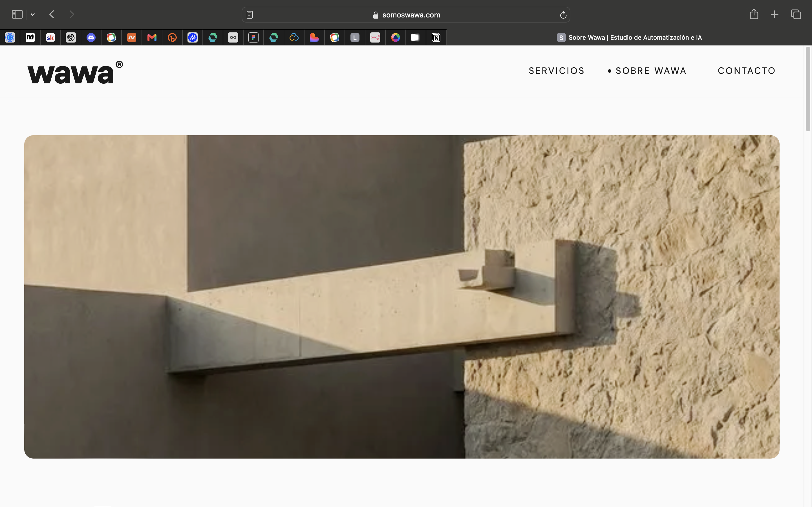Screen dimensions: 812x507
Task: Expand the tab group dropdown chevron
Action: 32,14
